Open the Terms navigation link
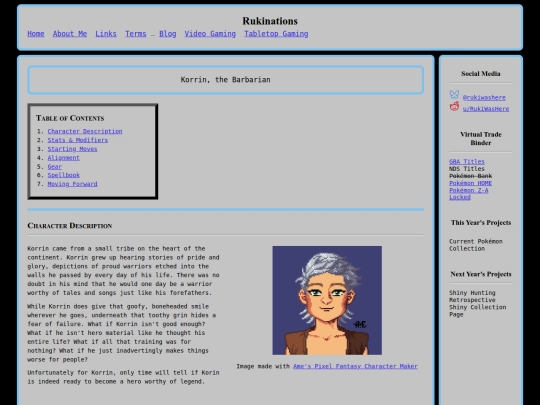This screenshot has width=540, height=405. (x=136, y=34)
